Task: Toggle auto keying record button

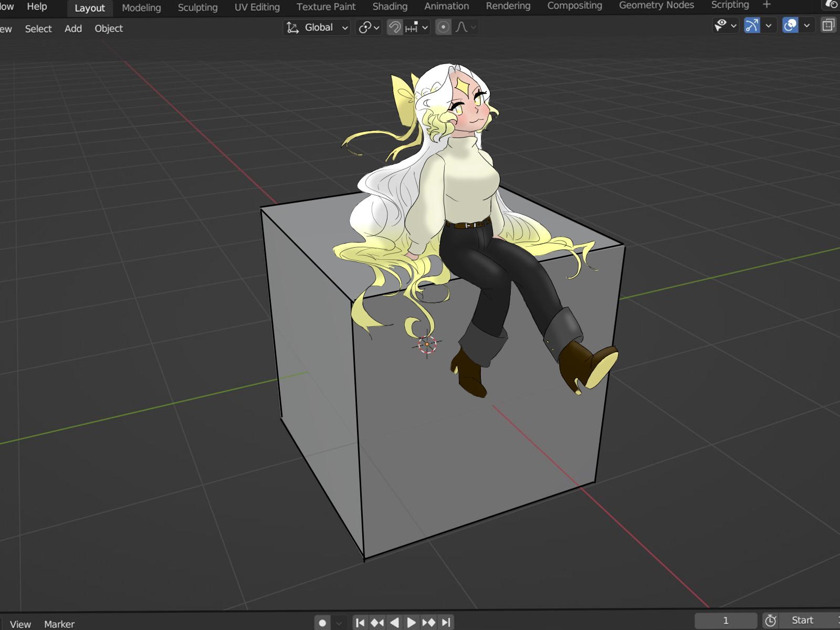Action: click(322, 623)
